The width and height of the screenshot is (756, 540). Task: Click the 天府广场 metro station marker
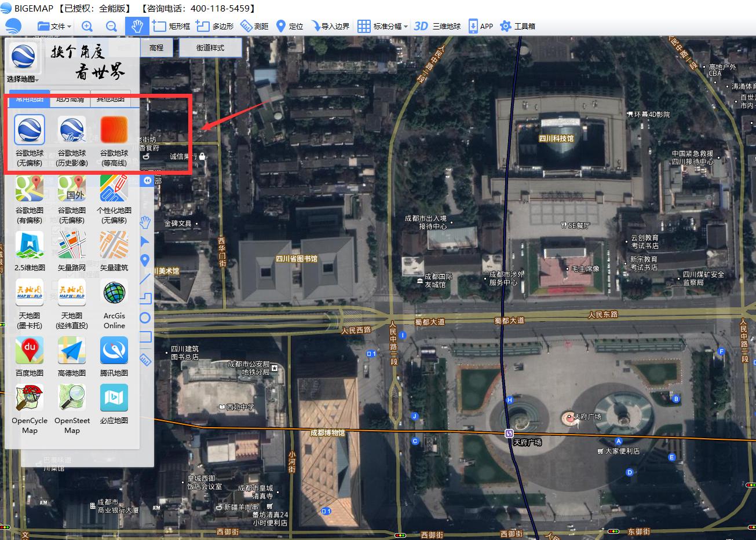(509, 433)
